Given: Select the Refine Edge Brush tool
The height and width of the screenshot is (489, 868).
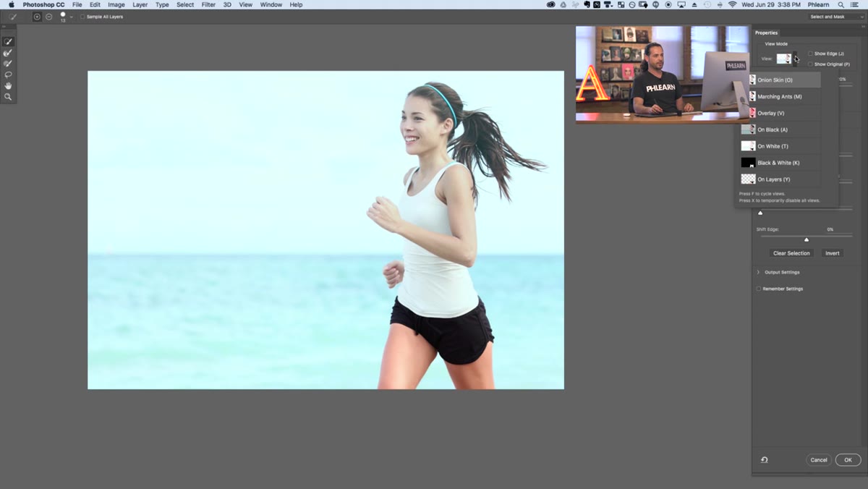Looking at the screenshot, I should pos(8,53).
